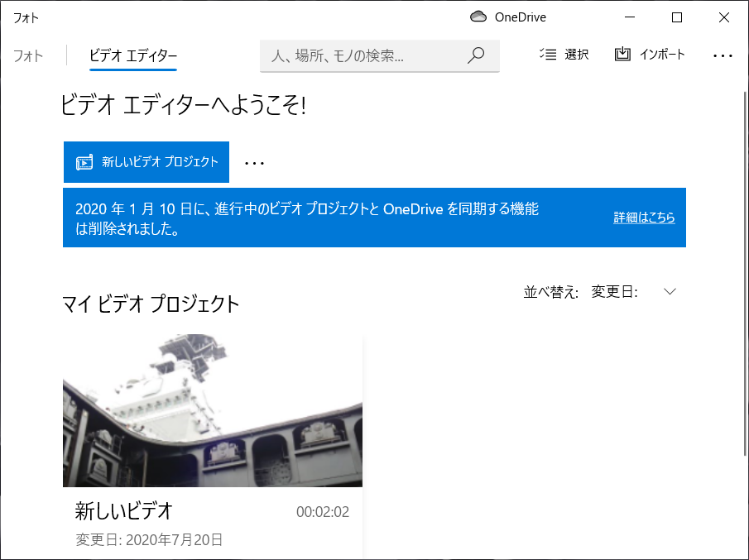Click the 選択 button label
Screen dimensions: 749x560
[577, 55]
